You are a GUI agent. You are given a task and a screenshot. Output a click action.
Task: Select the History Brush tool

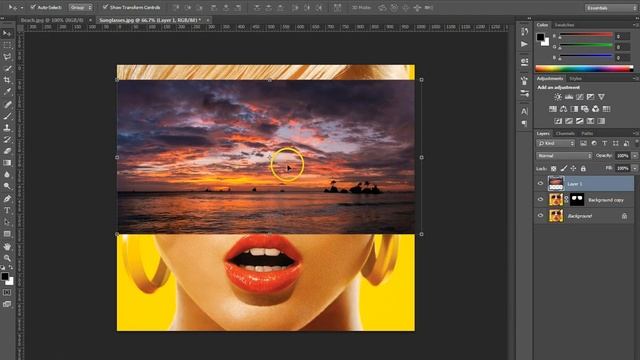click(7, 140)
